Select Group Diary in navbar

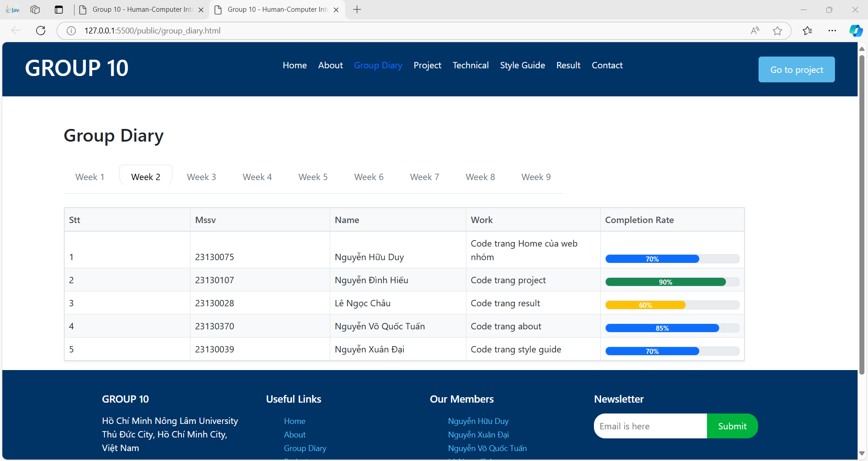(x=378, y=65)
